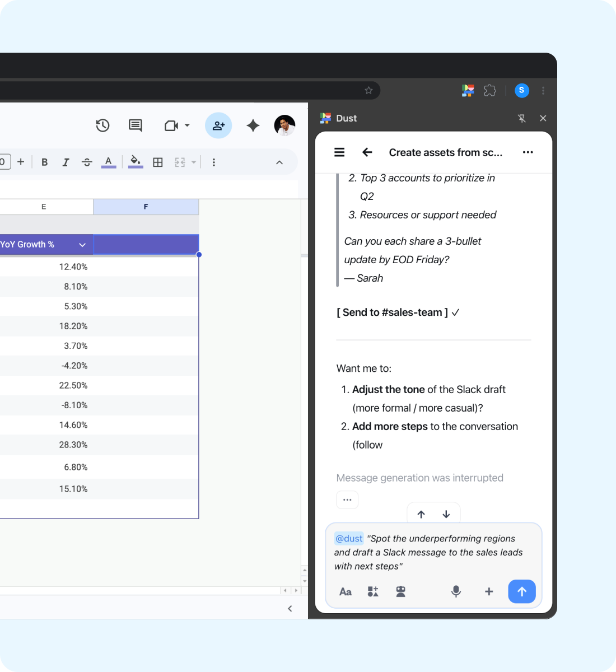Open fill color options
This screenshot has width=616, height=672.
134,162
